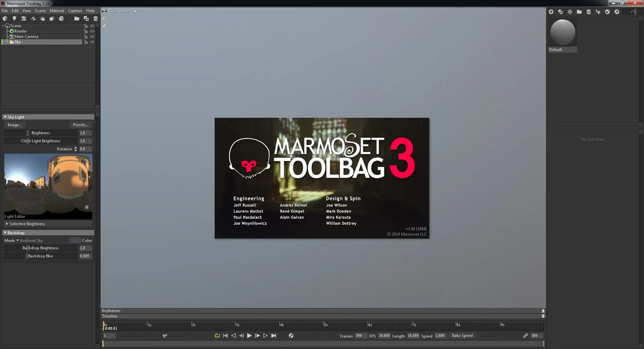Screen dimensions: 644x349
Task: Open the Scene menu
Action: coord(40,11)
